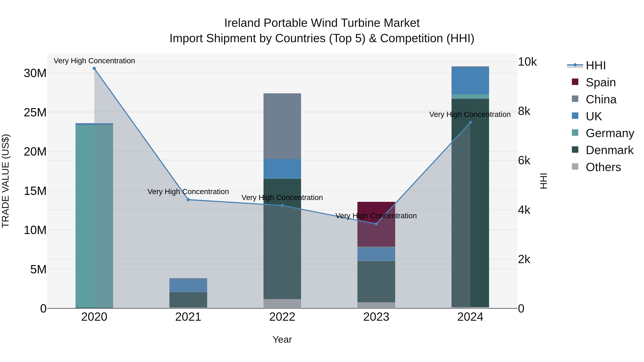This screenshot has width=644, height=362.
Task: Click the Spain dark red legend swatch
Action: 575,82
